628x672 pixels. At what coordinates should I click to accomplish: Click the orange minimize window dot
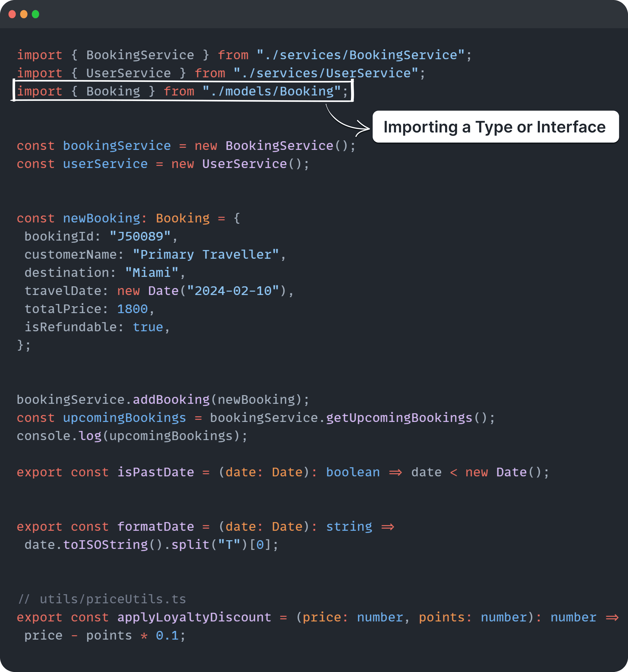[x=24, y=14]
